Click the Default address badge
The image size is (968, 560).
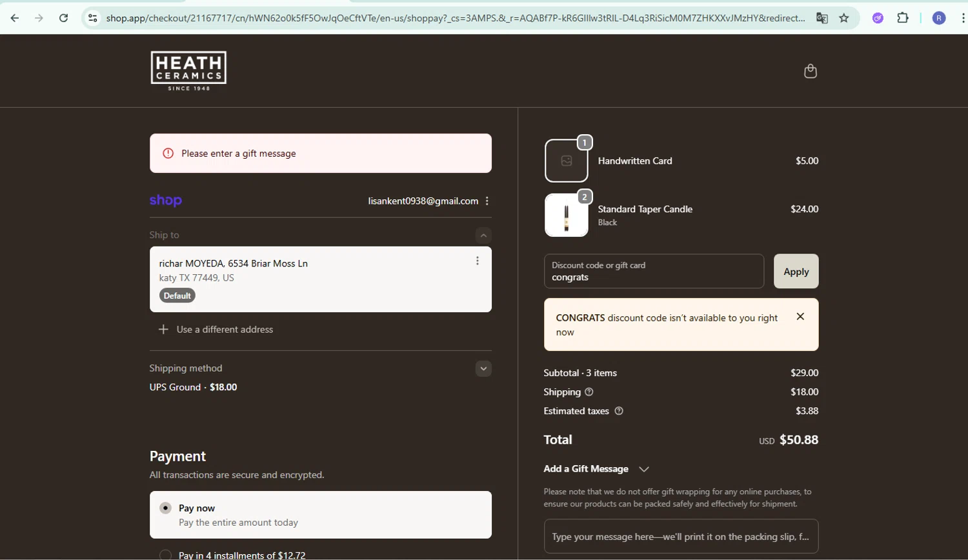click(x=177, y=295)
